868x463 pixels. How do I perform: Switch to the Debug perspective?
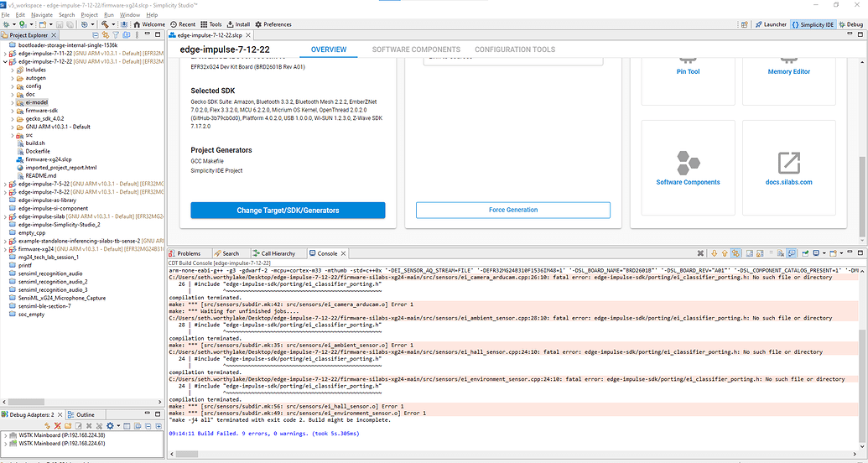pyautogui.click(x=851, y=24)
